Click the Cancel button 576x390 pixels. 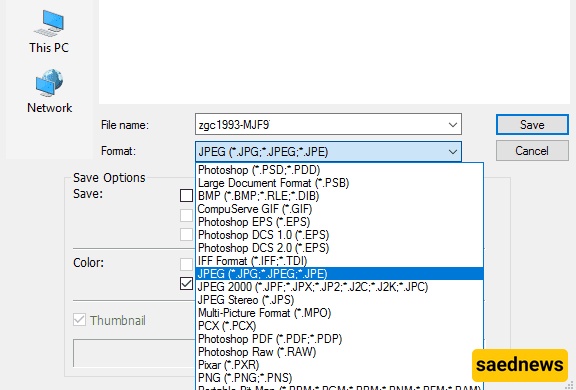[532, 151]
